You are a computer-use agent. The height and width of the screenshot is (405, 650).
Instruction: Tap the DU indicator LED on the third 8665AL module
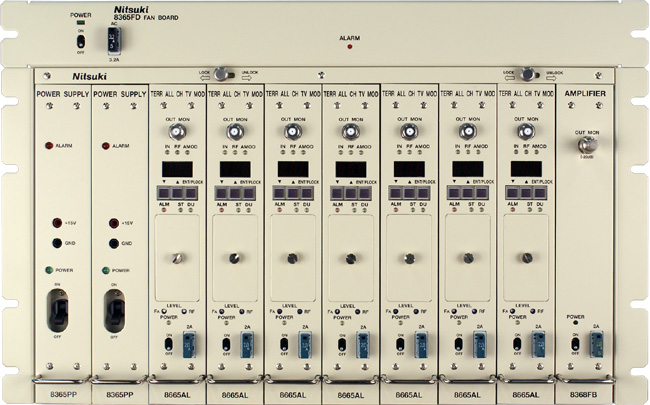[x=306, y=210]
